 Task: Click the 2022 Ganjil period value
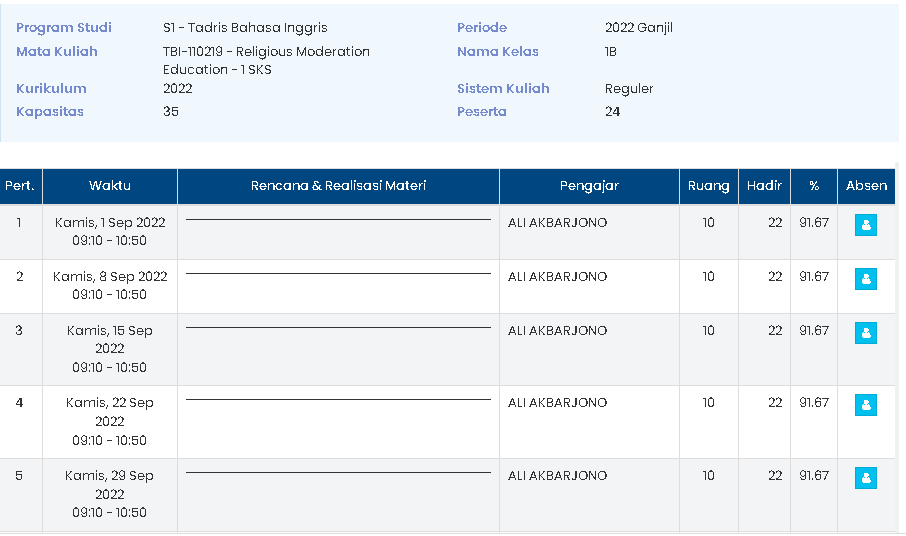[638, 28]
